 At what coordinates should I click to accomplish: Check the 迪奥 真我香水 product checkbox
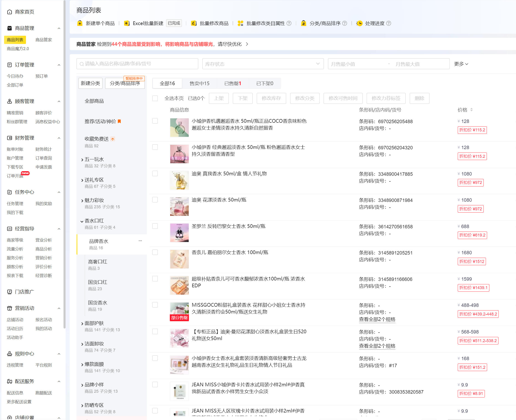click(x=155, y=173)
